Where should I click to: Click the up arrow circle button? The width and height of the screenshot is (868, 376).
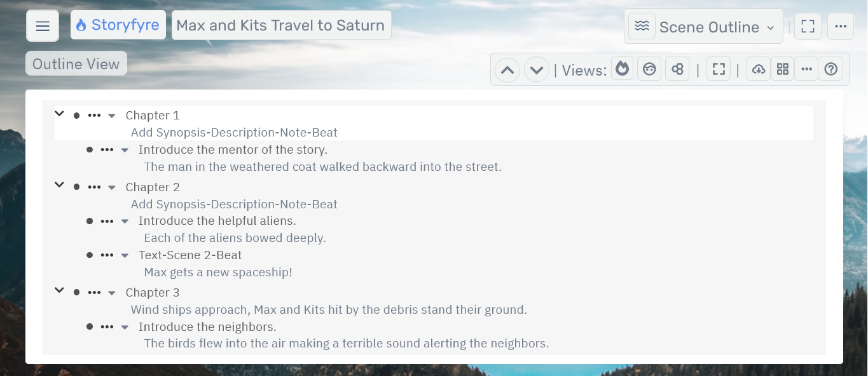tap(507, 70)
